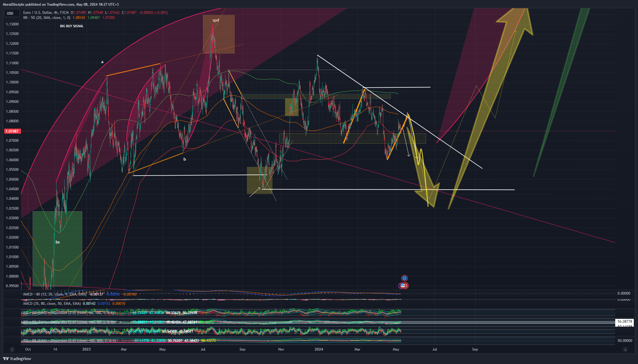Click the Z timezone icon at bottom left
638x364 pixels.
(12, 349)
